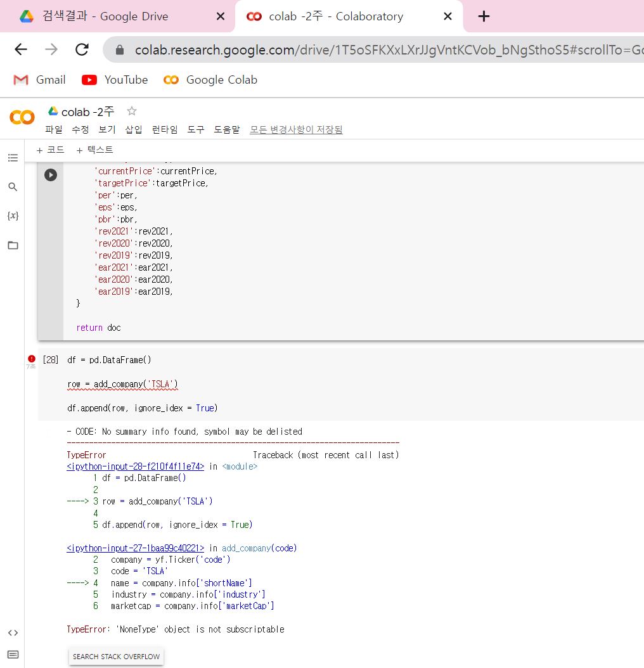This screenshot has width=644, height=668.
Task: Click the 'pbr':pbr dictionary line
Action: 116,219
